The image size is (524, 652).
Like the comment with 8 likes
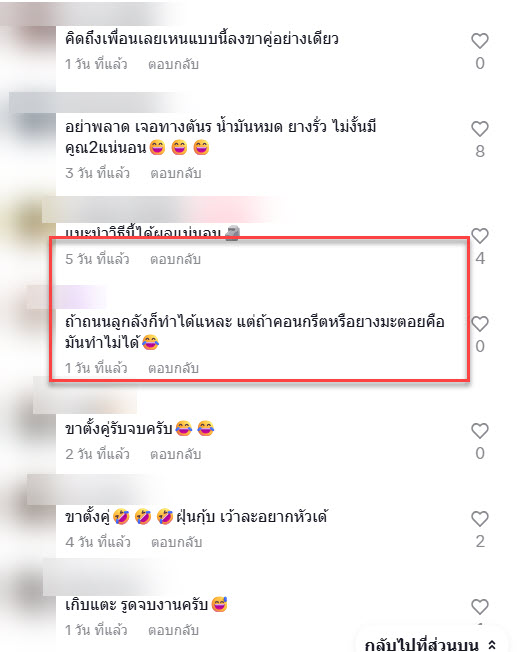tap(480, 129)
